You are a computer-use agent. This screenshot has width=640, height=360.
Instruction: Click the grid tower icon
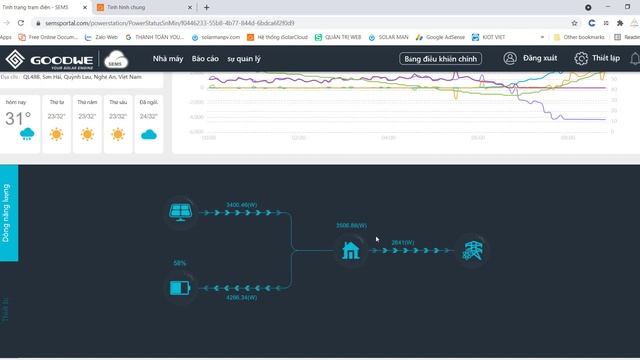(473, 250)
